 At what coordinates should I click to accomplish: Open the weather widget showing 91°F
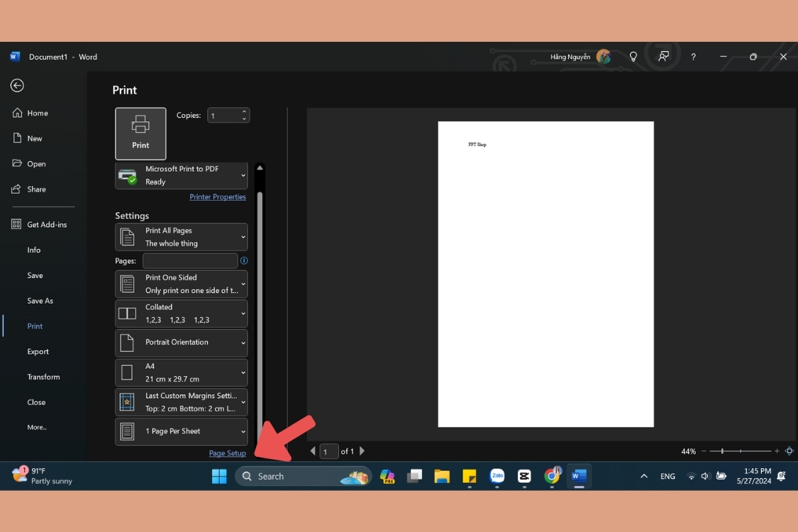point(43,476)
